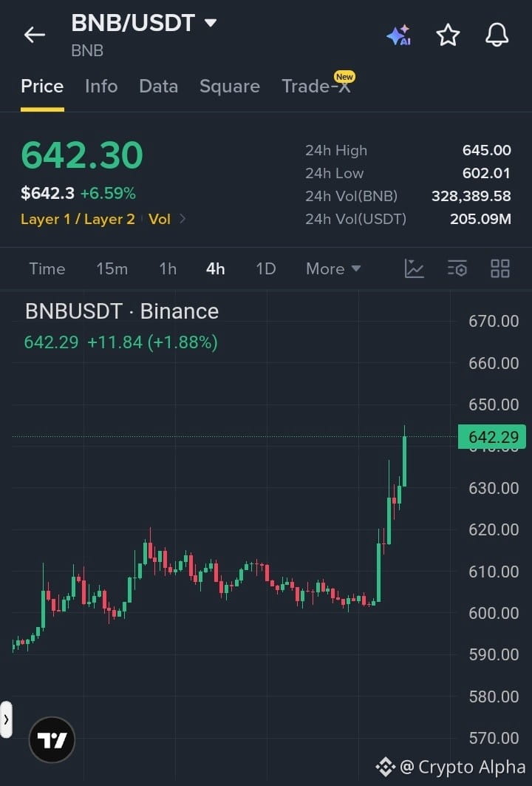Click the +11.84 (+1.88%) candle change text
The height and width of the screenshot is (786, 532).
[x=152, y=342]
